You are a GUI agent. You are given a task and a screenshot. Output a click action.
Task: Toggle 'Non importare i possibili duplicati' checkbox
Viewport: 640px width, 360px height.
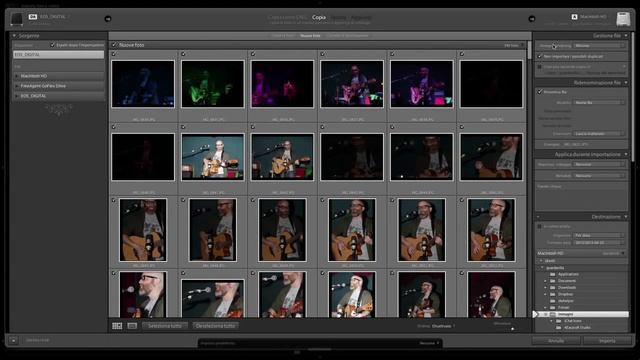pyautogui.click(x=540, y=56)
